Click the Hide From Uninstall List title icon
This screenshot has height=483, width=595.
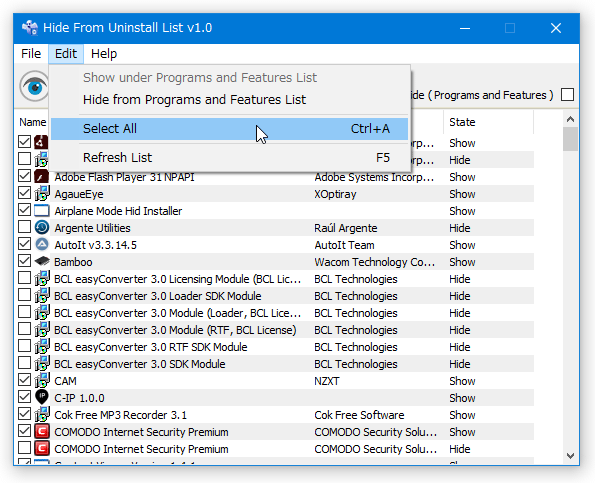point(30,28)
